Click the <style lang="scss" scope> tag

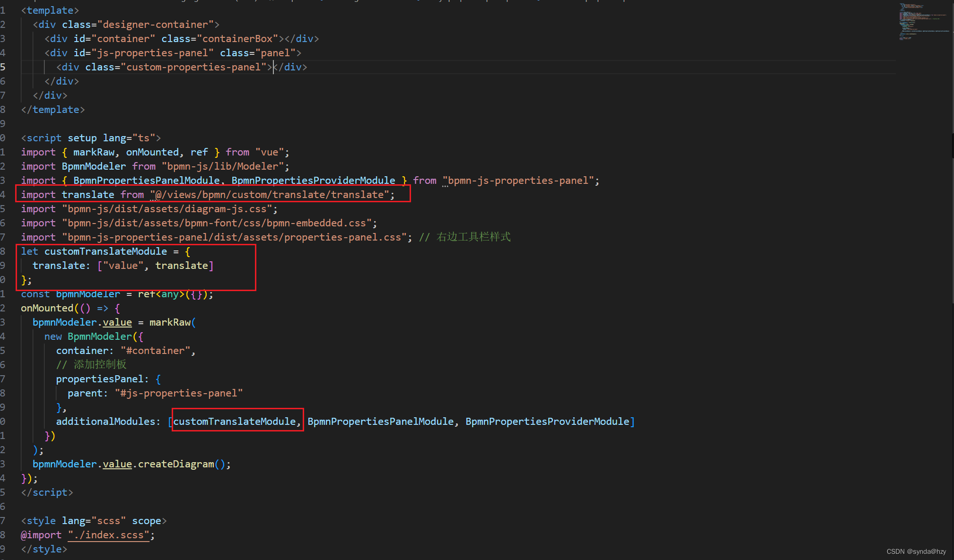tap(94, 521)
